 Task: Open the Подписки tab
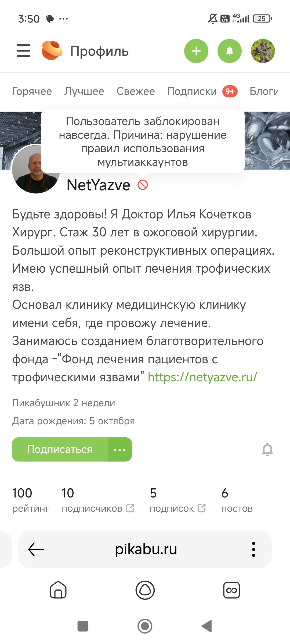(x=192, y=92)
